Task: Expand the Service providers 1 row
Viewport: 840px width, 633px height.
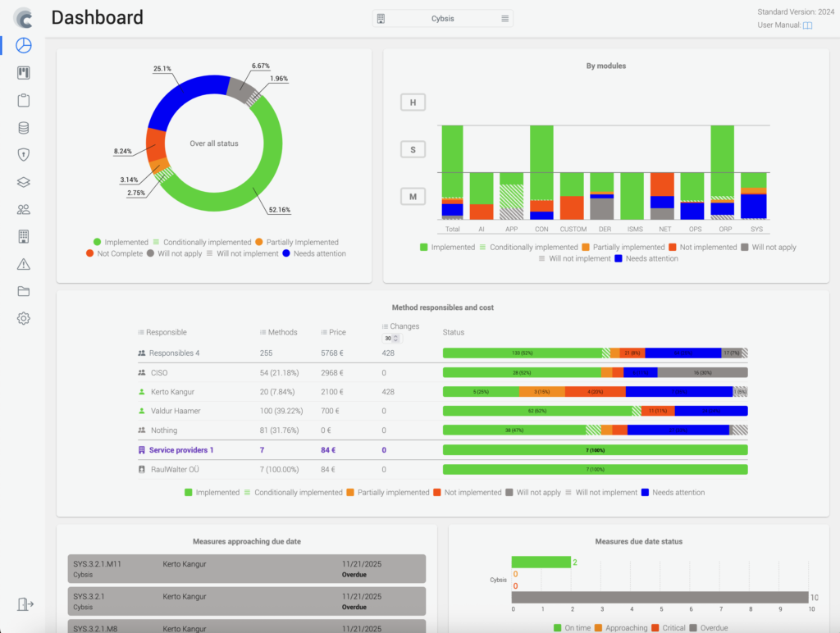Action: click(x=180, y=450)
